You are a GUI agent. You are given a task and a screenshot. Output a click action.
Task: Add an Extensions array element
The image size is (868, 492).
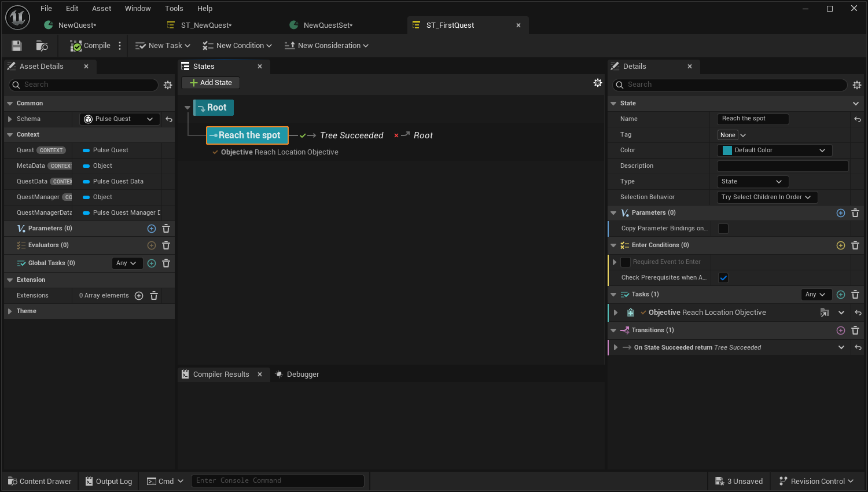click(139, 296)
